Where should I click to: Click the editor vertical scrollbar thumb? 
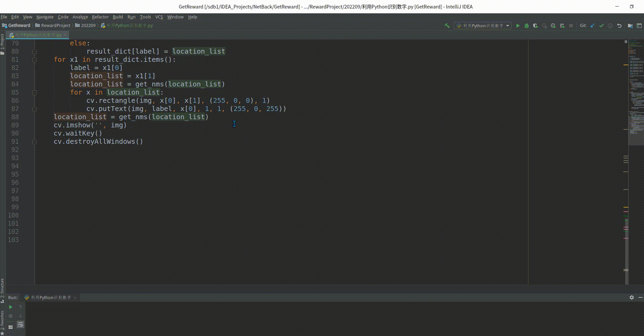pyautogui.click(x=626, y=253)
